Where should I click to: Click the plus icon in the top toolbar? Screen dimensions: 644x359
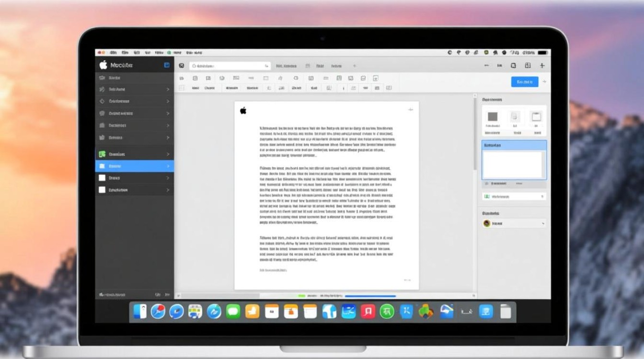click(542, 66)
